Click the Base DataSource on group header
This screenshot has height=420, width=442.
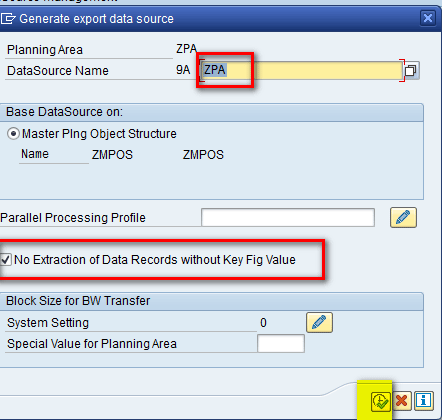[64, 112]
